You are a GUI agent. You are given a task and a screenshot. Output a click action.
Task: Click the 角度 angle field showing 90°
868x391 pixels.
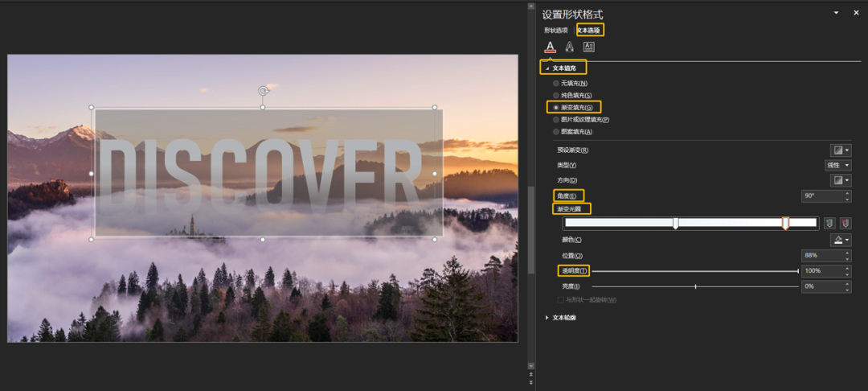[821, 195]
